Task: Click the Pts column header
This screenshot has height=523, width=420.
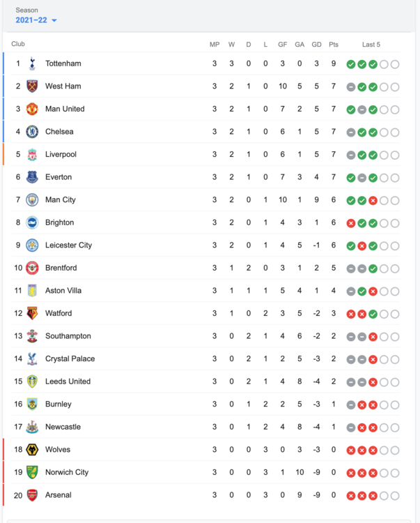Action: 334,45
